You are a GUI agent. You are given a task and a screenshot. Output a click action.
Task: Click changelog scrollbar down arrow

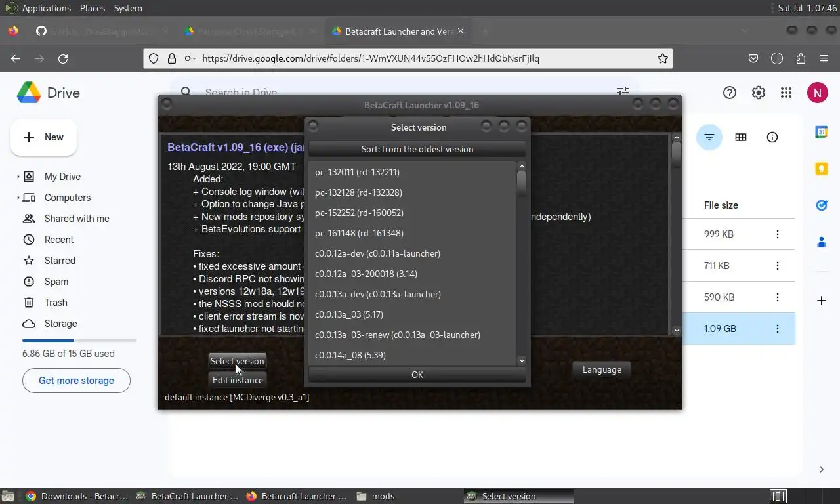point(677,330)
